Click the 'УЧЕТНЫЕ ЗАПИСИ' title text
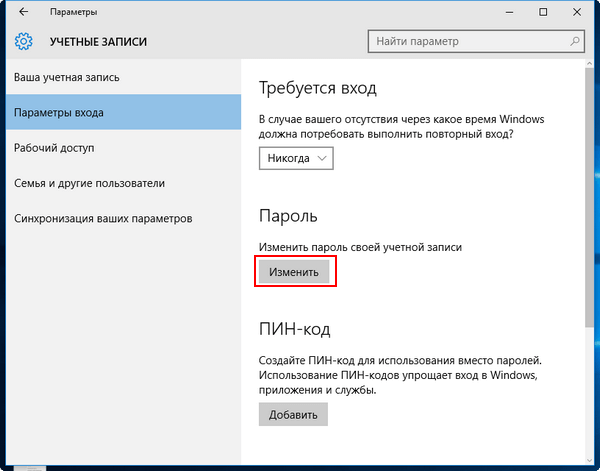The image size is (600, 471). point(98,42)
